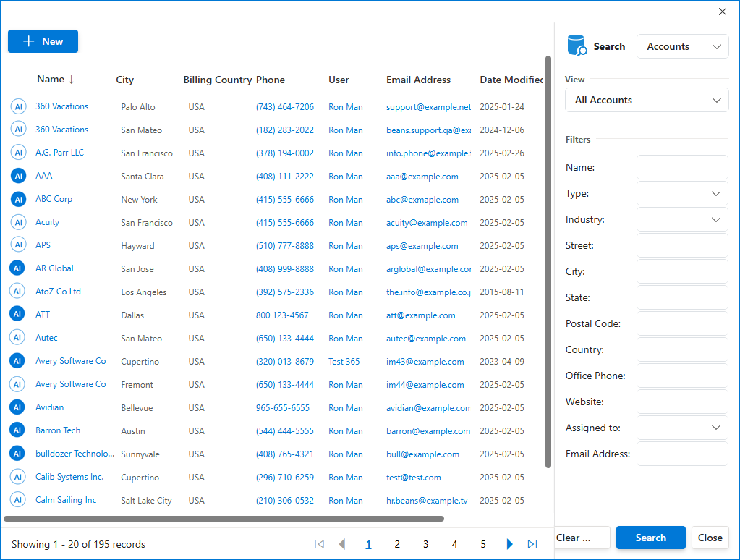Screen dimensions: 740x560
Task: Open the 360 Vacations Palo Alto account link
Action: tap(61, 106)
